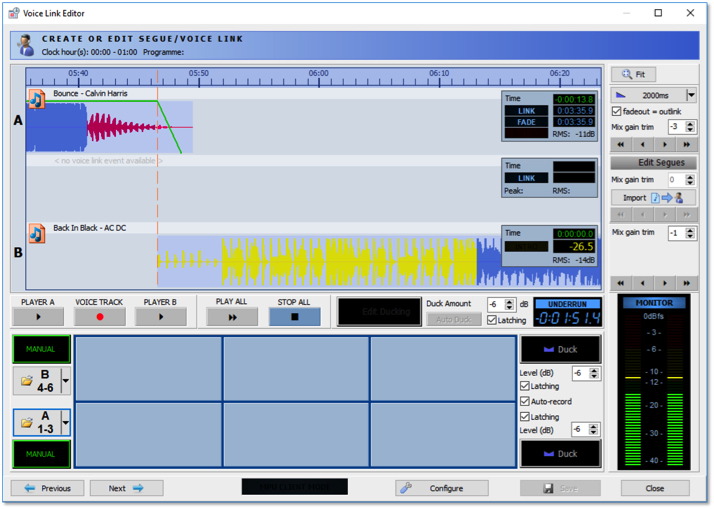The width and height of the screenshot is (714, 509).
Task: Click the lower Duck button
Action: point(561,453)
